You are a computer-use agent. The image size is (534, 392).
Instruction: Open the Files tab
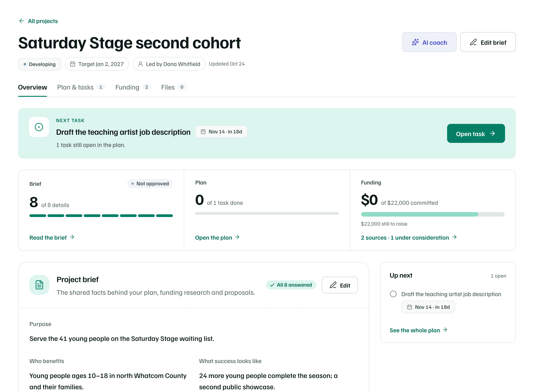coord(174,87)
